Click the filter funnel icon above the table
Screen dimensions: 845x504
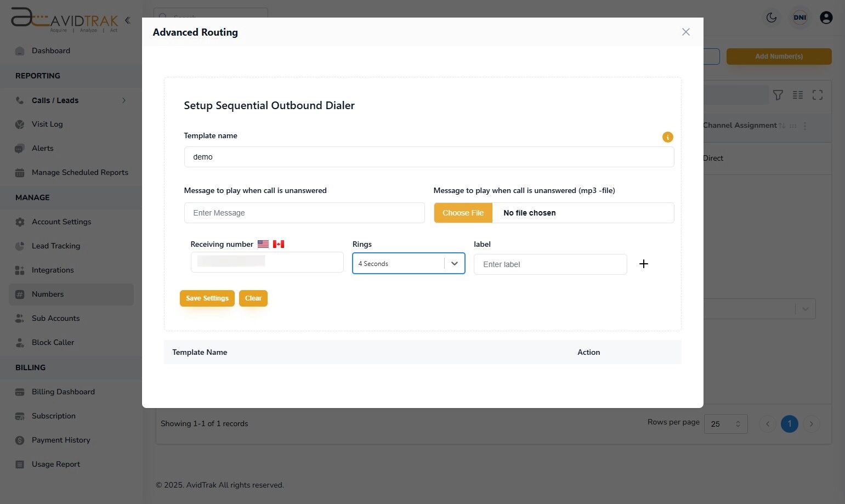(778, 95)
